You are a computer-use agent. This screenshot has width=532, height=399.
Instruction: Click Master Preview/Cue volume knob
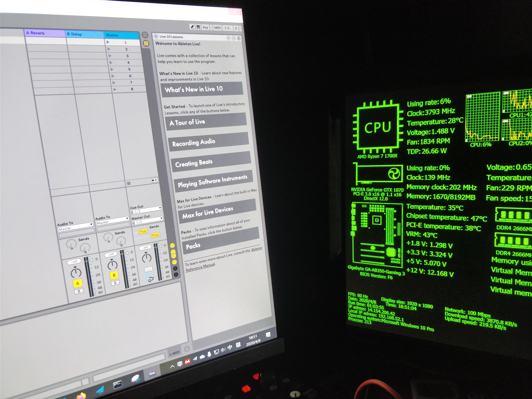149,278
